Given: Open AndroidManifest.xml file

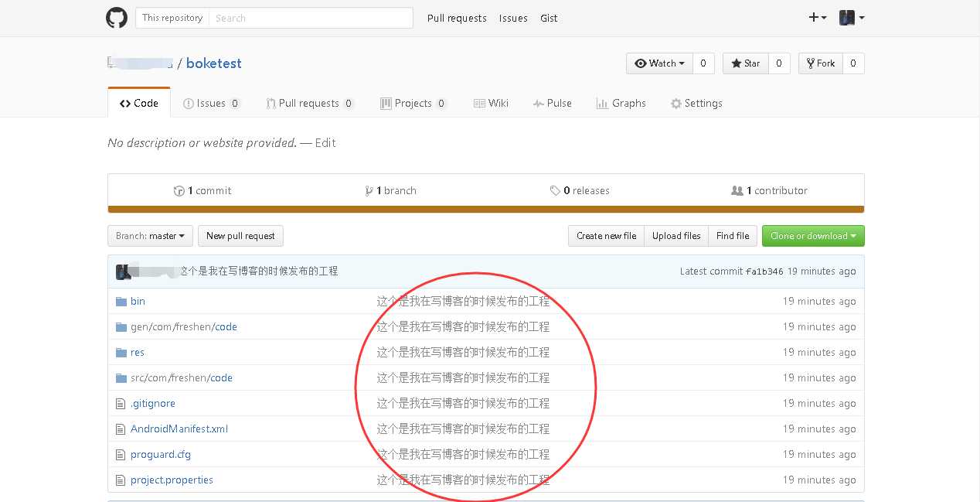Looking at the screenshot, I should (x=179, y=429).
